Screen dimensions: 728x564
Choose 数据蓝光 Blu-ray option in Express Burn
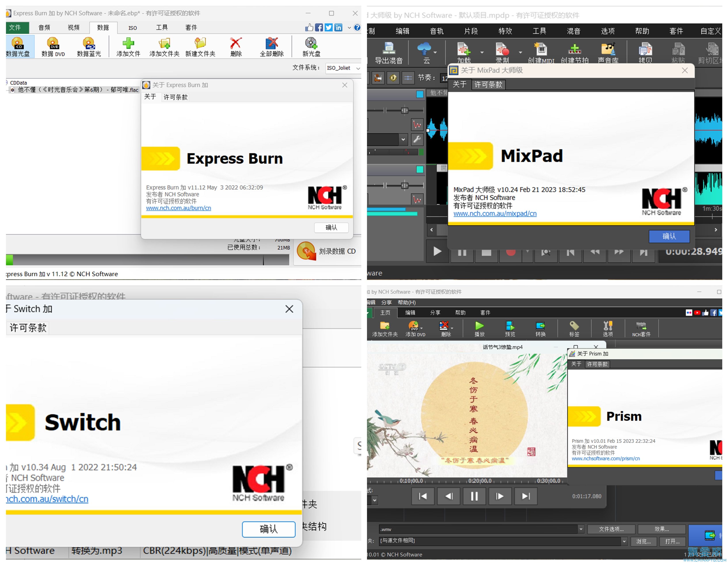tap(89, 47)
